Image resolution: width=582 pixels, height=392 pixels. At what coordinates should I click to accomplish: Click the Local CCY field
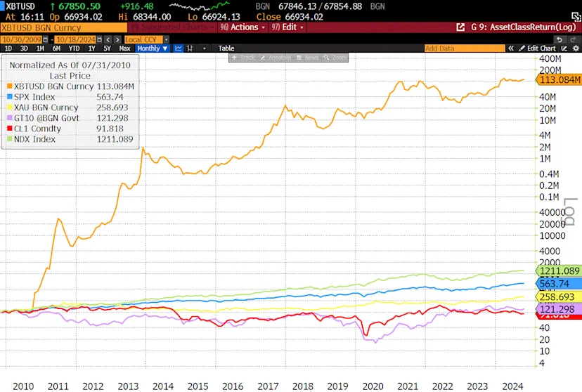coord(143,39)
